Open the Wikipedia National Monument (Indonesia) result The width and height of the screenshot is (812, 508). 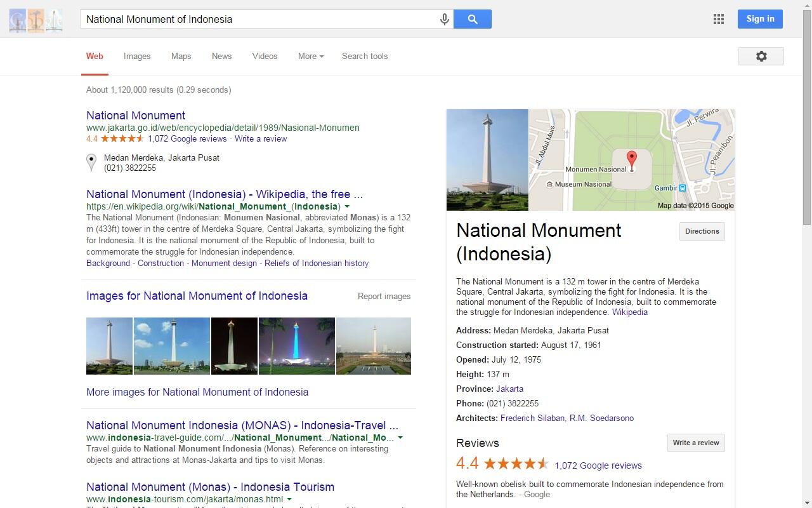pyautogui.click(x=225, y=194)
